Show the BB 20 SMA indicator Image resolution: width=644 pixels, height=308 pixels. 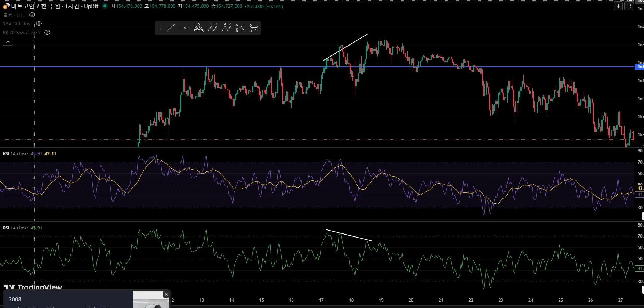click(47, 32)
